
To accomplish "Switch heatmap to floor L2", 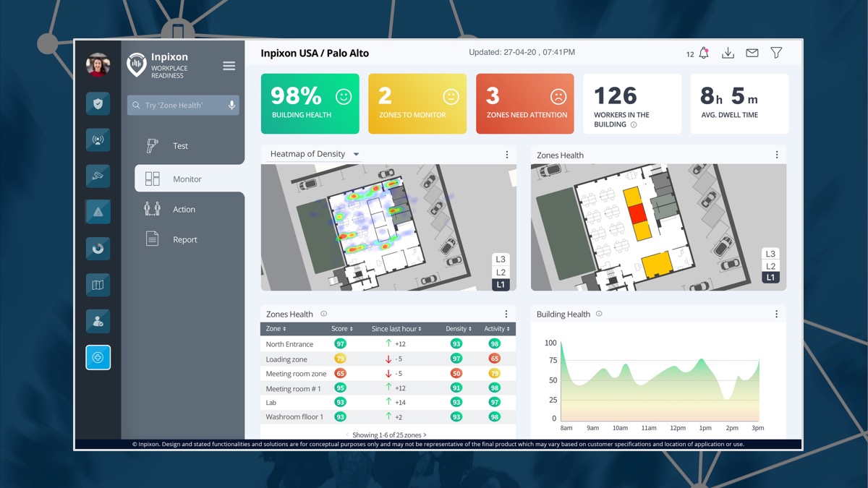I will pos(501,273).
